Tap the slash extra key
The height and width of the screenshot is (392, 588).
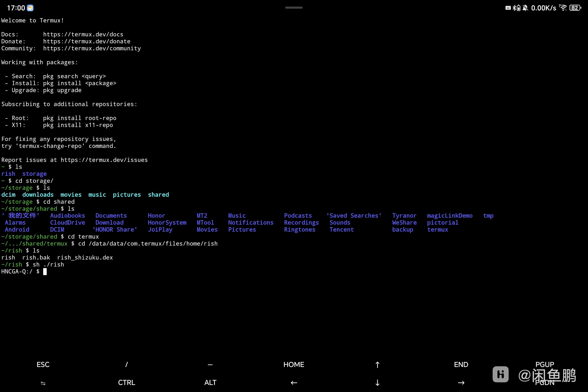click(126, 364)
